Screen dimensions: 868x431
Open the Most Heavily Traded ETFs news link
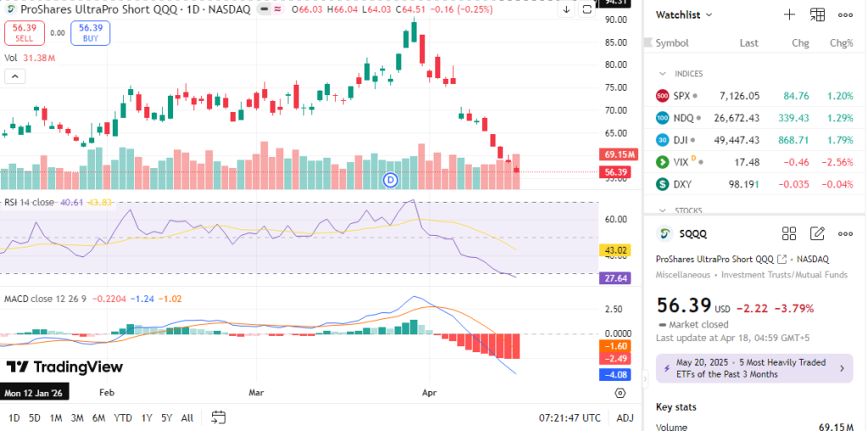tap(754, 368)
